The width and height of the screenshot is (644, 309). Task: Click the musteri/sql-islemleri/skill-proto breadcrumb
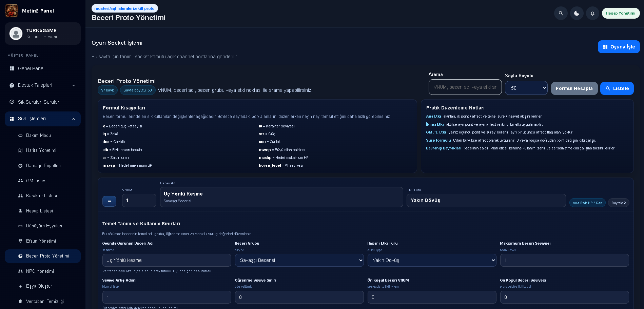pos(124,8)
